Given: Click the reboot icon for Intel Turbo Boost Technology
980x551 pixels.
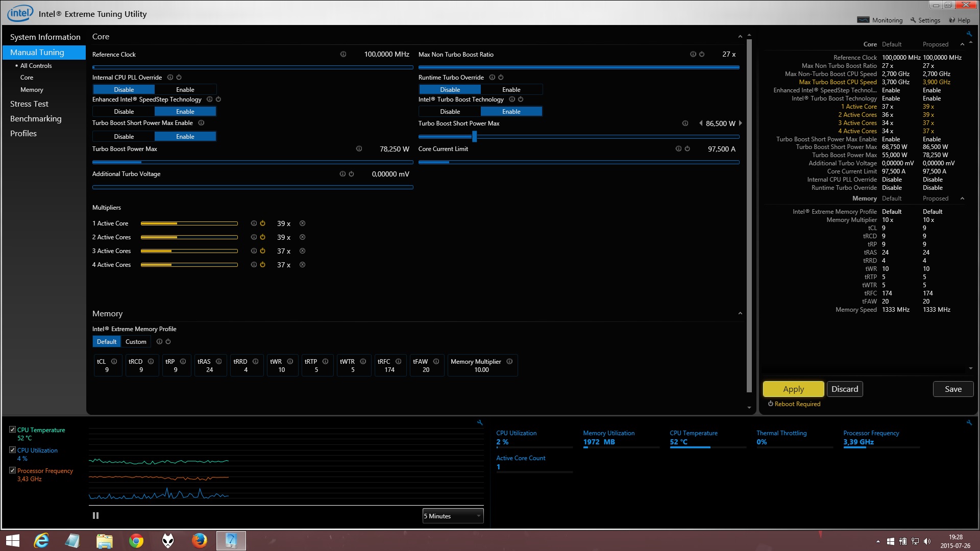Looking at the screenshot, I should pos(521,99).
